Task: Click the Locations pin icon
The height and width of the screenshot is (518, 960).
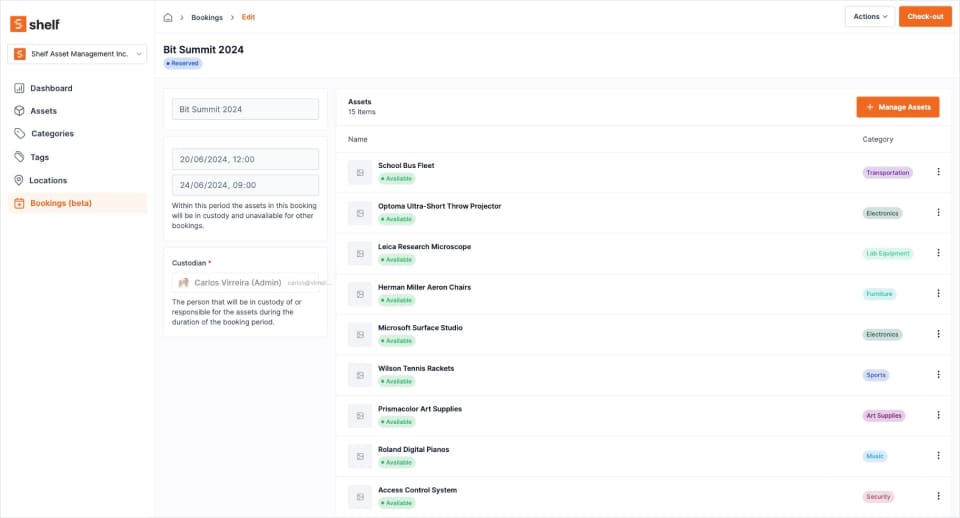Action: [19, 180]
